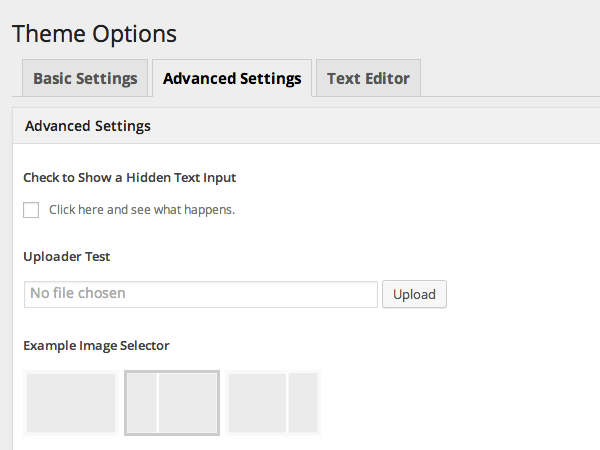This screenshot has height=450, width=600.
Task: Choose the single-column layout image
Action: click(x=71, y=403)
